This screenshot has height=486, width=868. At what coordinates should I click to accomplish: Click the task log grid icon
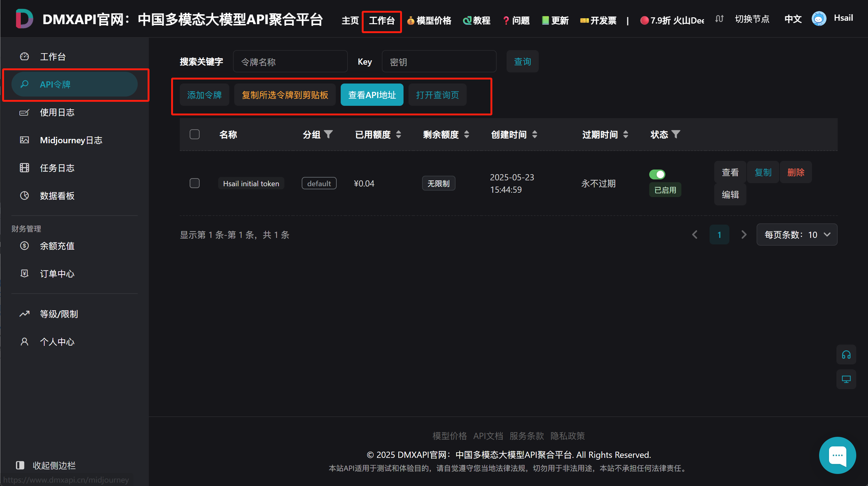click(x=24, y=168)
